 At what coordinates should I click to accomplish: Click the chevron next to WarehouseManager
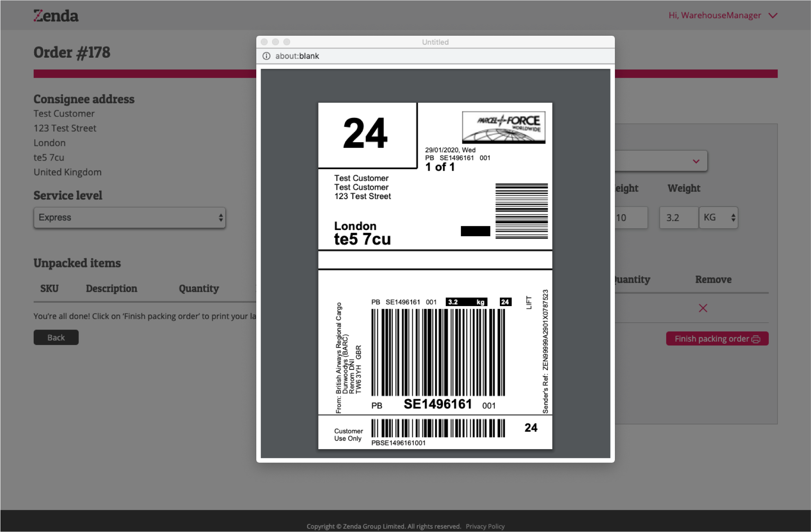pos(773,15)
